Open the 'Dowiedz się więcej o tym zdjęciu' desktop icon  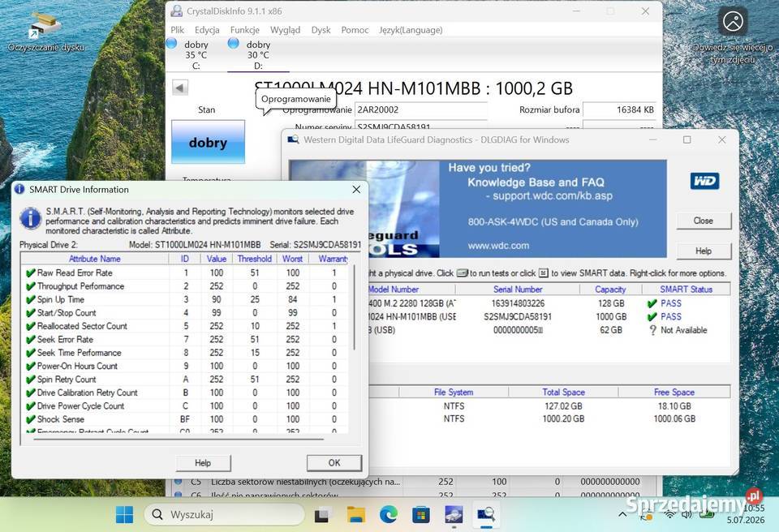(x=733, y=35)
